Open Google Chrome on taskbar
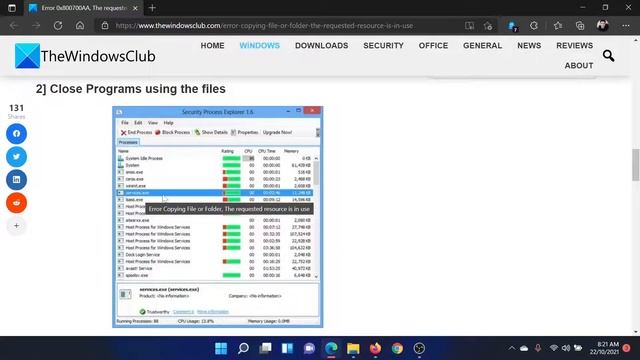This screenshot has width=640, height=360. [397, 348]
